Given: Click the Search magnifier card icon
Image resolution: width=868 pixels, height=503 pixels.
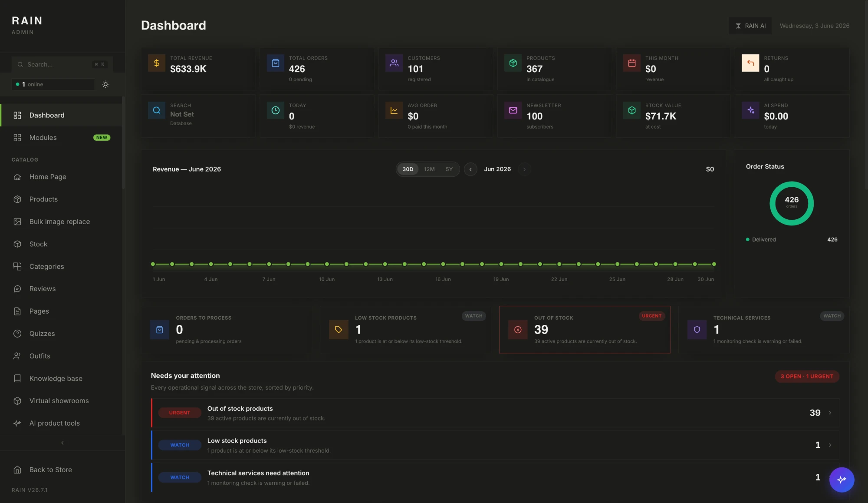Looking at the screenshot, I should click(x=157, y=111).
